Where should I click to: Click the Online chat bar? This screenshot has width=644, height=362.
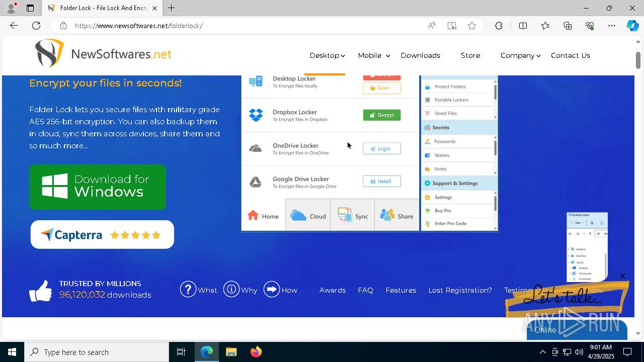577,330
